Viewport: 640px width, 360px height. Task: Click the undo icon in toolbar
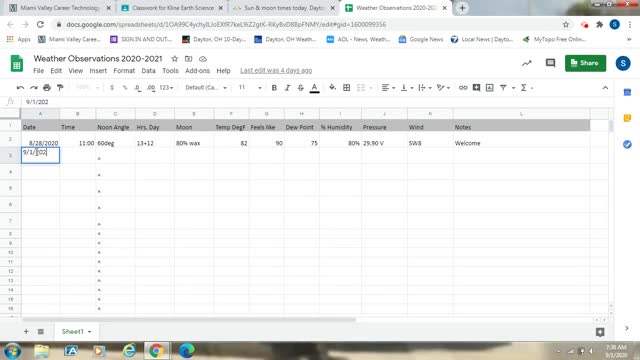[20, 88]
